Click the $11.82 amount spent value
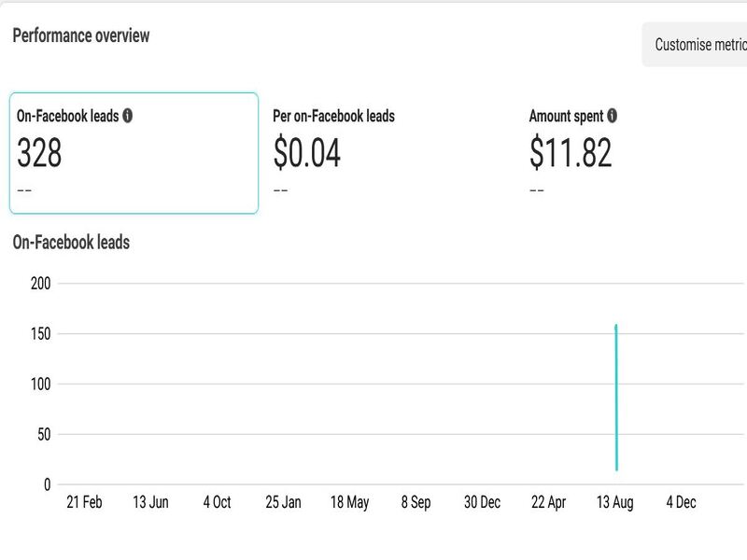 [571, 153]
